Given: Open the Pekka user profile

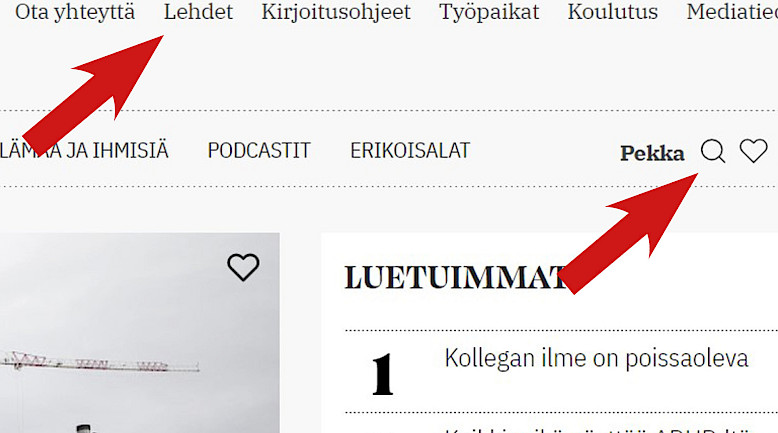Looking at the screenshot, I should click(652, 153).
